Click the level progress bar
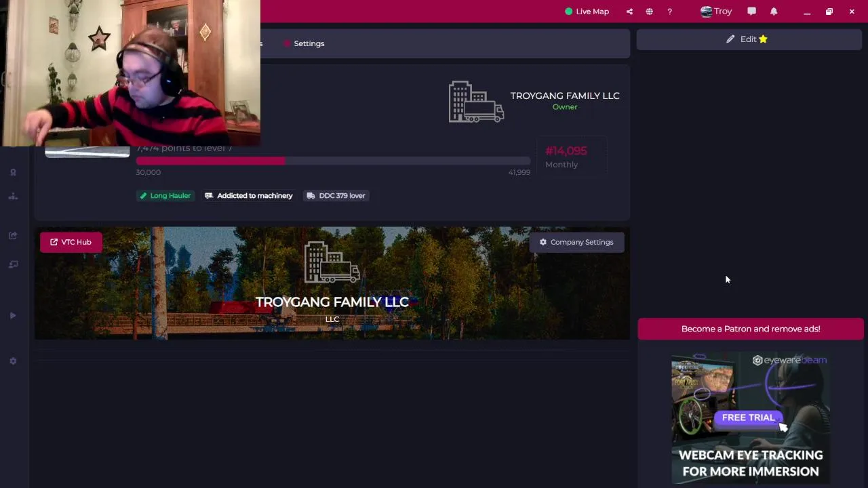Screen dimensions: 868x488 [333, 161]
